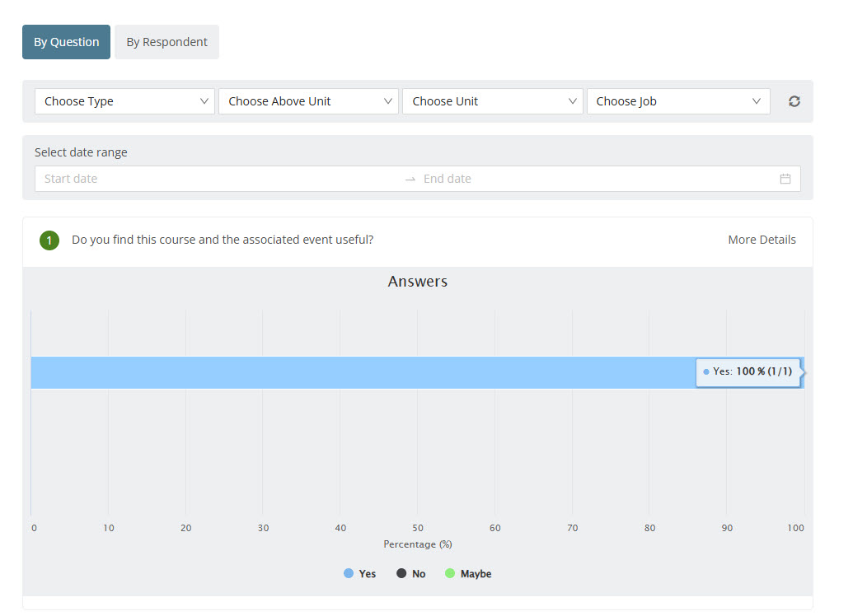Click the green question number 1 badge
The height and width of the screenshot is (616, 853).
pyautogui.click(x=49, y=240)
